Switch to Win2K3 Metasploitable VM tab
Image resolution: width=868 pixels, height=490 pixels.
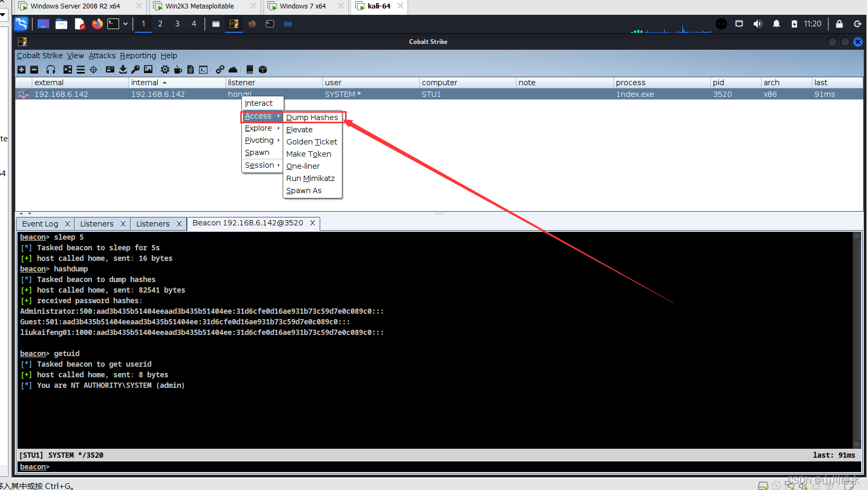pos(200,6)
